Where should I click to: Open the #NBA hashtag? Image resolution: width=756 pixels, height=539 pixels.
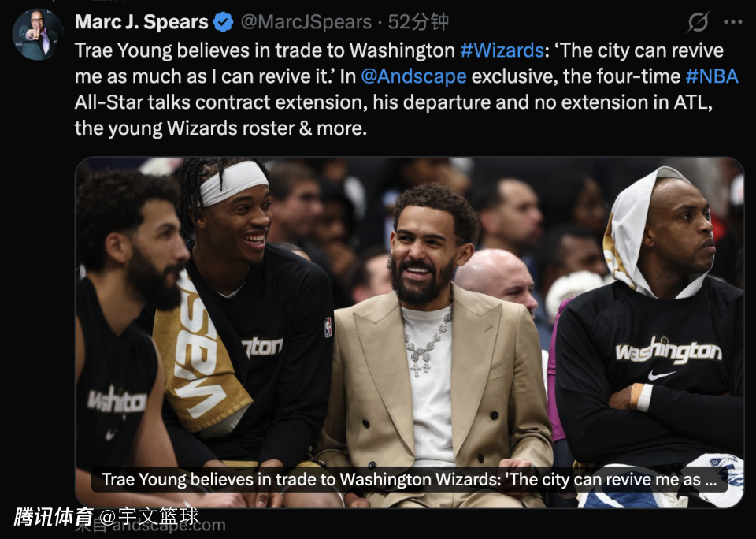tap(712, 76)
